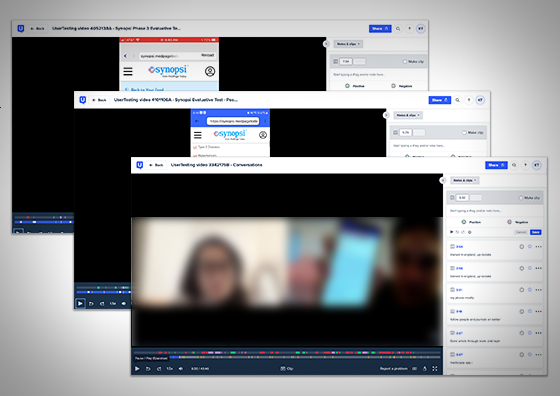Select the Notes & clips tab in the Conversations window
This screenshot has width=560, height=396.
[465, 180]
